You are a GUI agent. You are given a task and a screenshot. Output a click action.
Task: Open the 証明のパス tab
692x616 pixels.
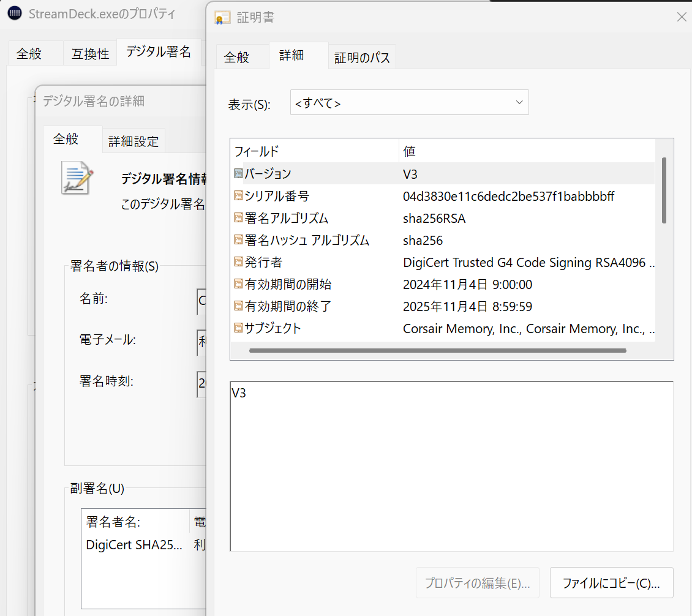click(362, 58)
